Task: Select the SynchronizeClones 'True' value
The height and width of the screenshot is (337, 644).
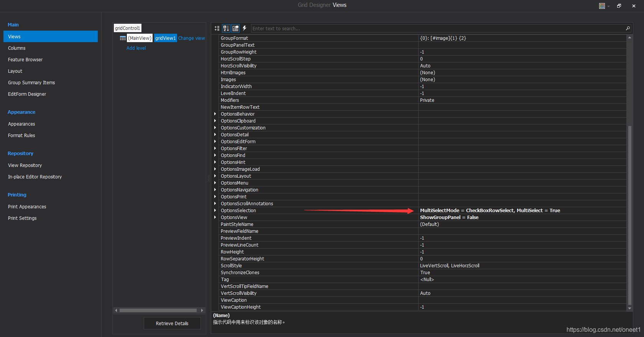Action: [522, 273]
